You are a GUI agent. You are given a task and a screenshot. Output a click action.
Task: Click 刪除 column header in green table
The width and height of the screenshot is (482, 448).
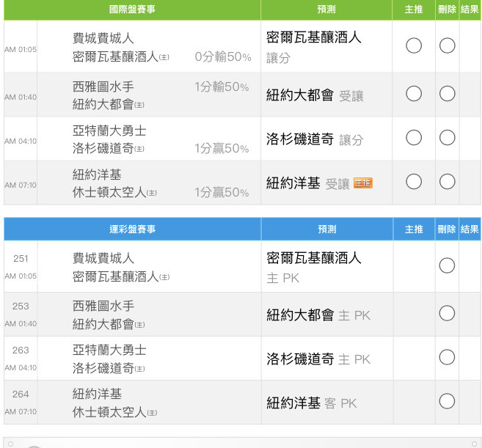tap(447, 10)
